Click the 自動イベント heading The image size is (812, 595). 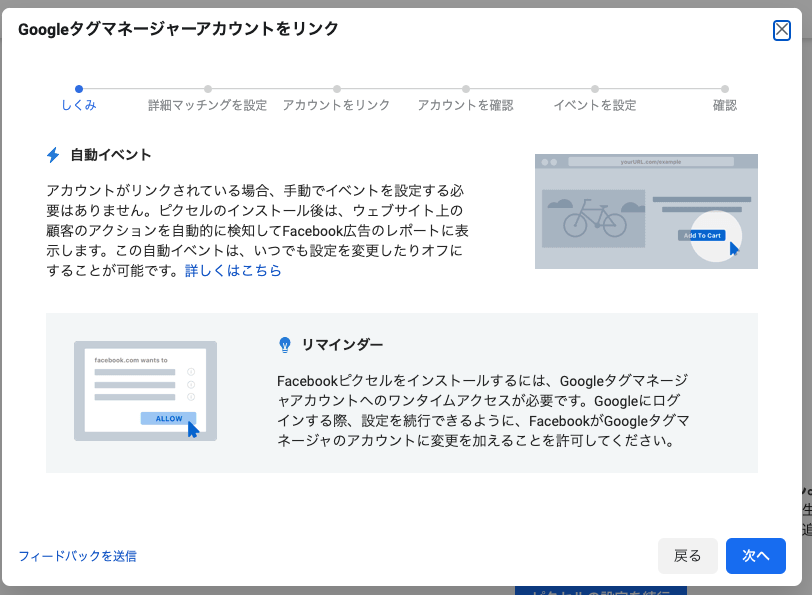pos(111,155)
